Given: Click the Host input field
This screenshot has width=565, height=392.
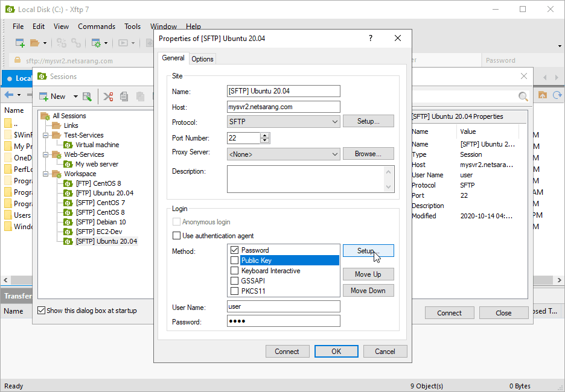Looking at the screenshot, I should point(284,107).
